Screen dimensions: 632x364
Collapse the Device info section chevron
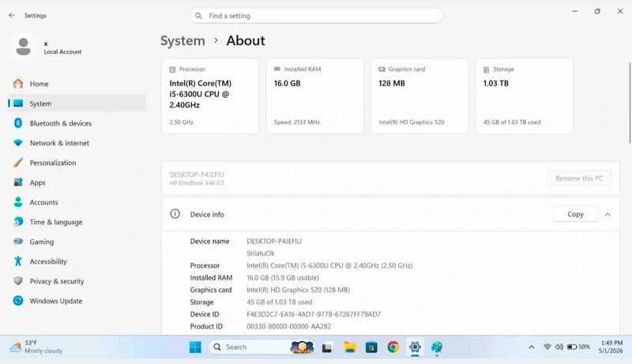(608, 215)
